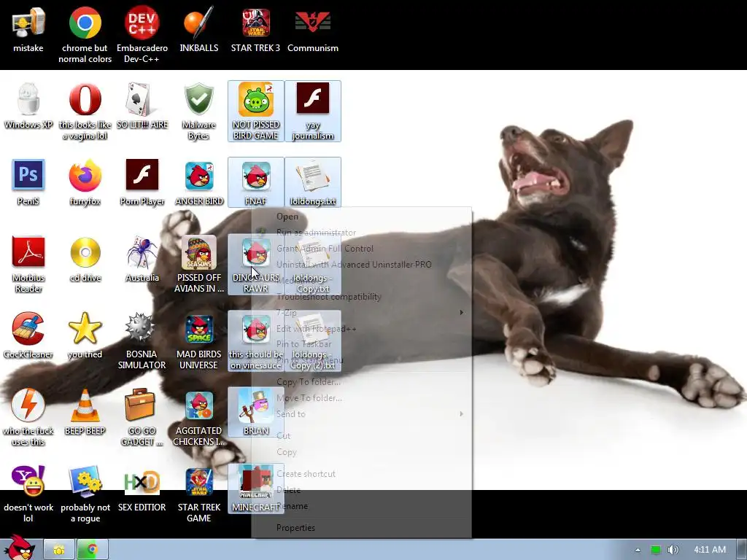Open the 'mistake' desktop icon
747x560 pixels.
coord(28,30)
